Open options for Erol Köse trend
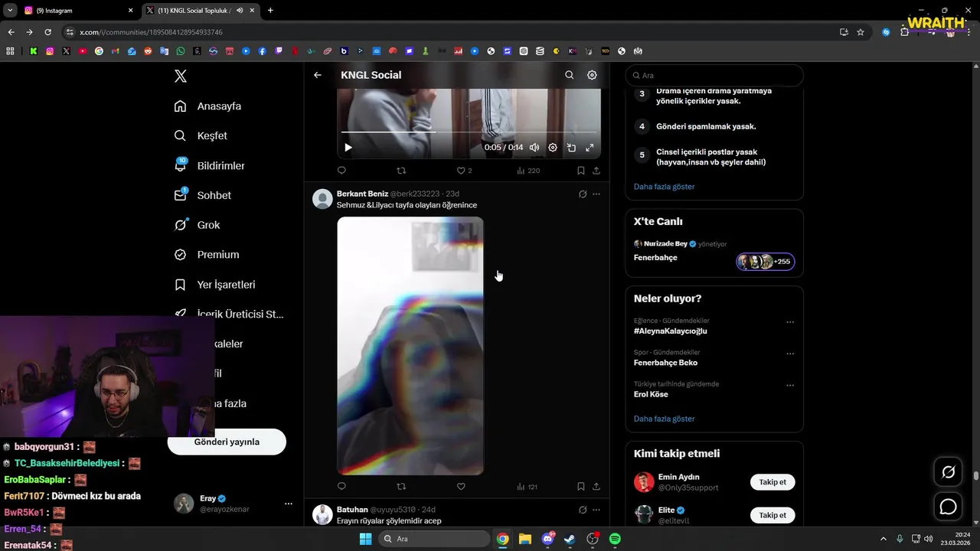The width and height of the screenshot is (980, 551). [x=790, y=386]
